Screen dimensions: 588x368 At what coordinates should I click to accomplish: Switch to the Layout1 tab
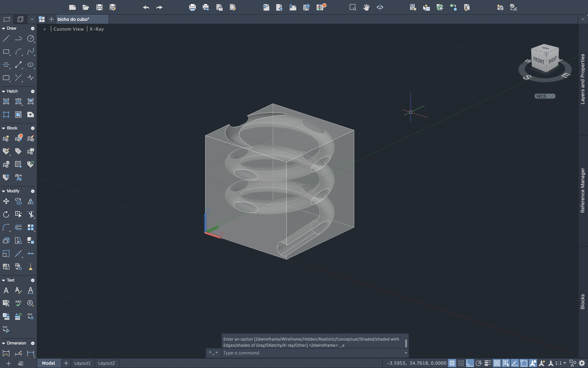click(x=82, y=363)
